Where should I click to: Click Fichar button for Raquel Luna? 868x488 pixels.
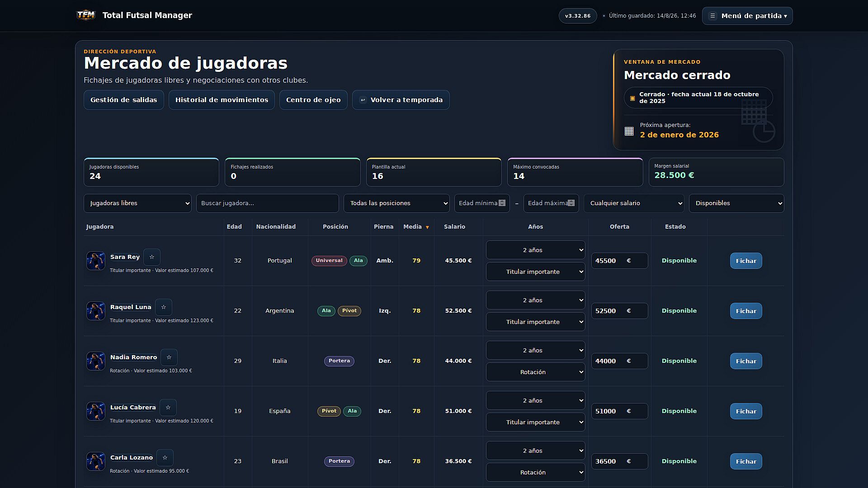tap(746, 311)
